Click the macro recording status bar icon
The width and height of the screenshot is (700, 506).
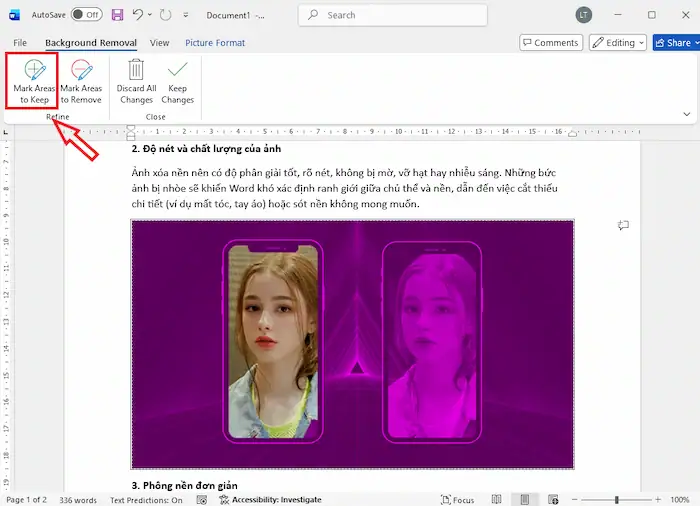pyautogui.click(x=202, y=500)
